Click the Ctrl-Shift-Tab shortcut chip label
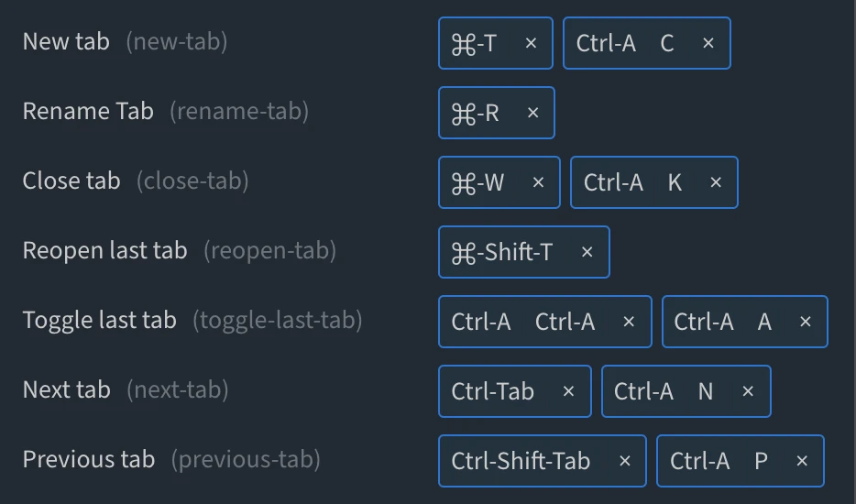This screenshot has width=856, height=504. [x=521, y=461]
